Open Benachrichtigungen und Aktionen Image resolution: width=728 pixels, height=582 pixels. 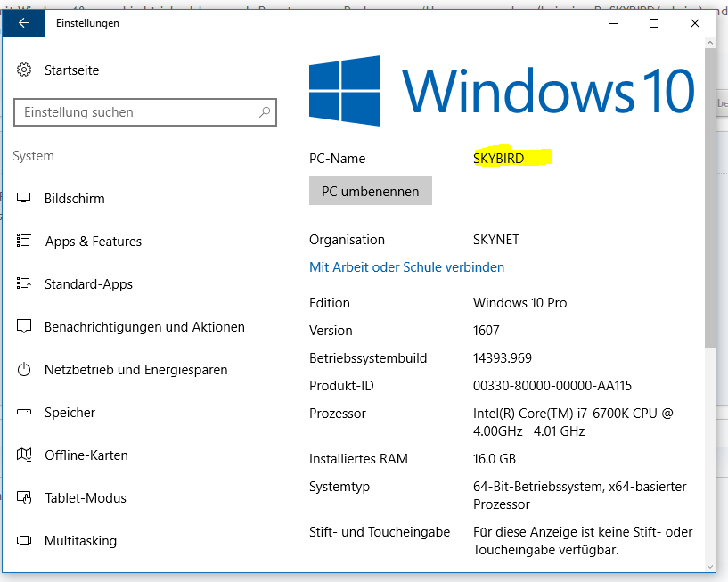[x=144, y=327]
